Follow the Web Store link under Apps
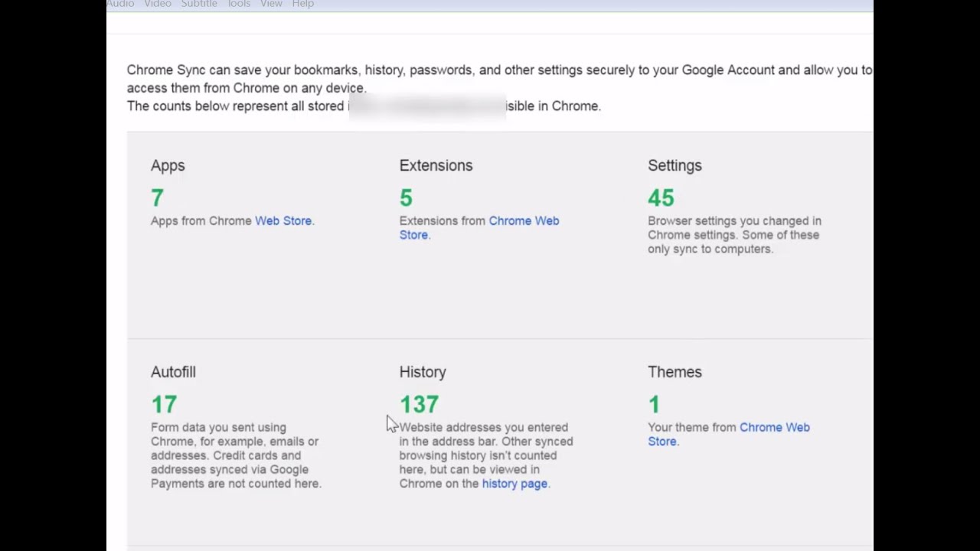This screenshot has width=980, height=551. tap(283, 220)
